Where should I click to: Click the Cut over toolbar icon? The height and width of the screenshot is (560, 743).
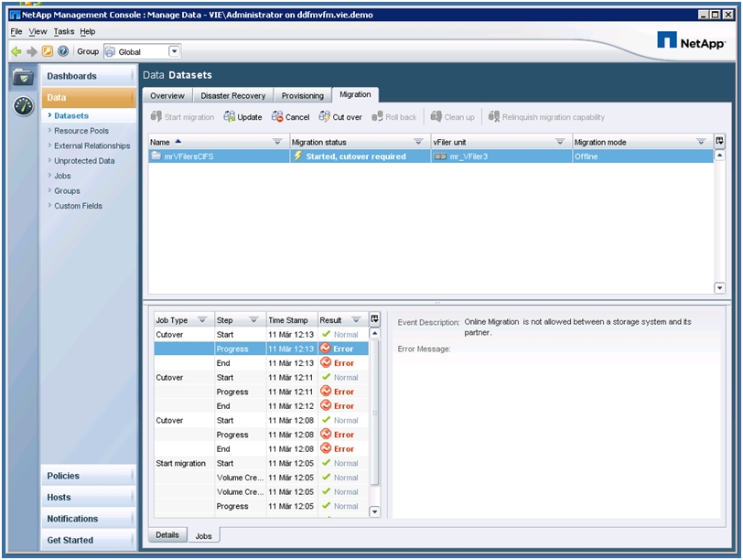pos(325,117)
